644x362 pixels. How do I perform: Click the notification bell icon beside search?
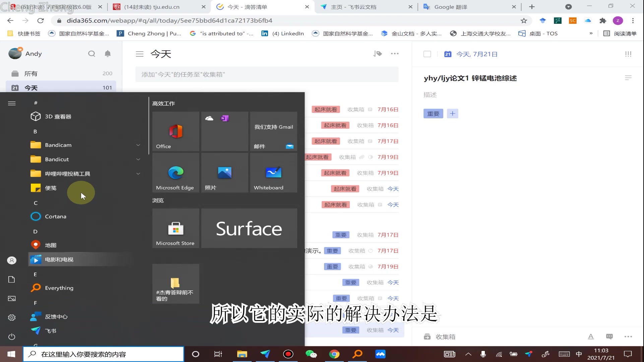point(108,54)
